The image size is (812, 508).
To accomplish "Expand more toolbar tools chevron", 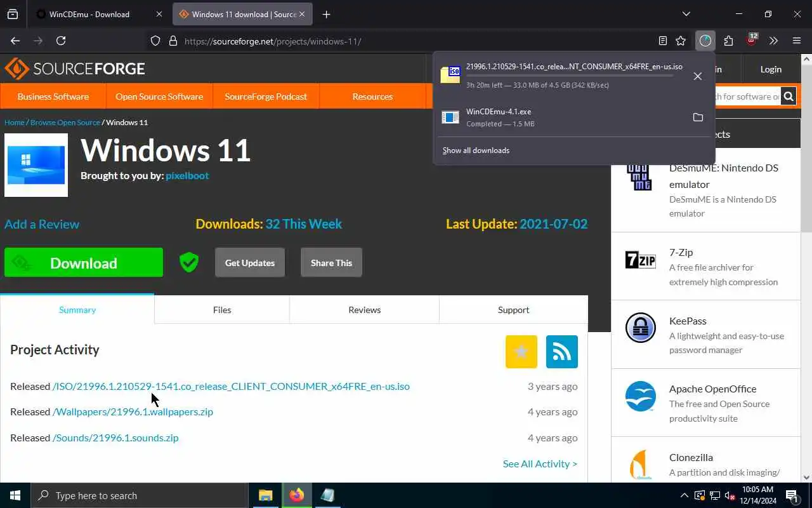I will tap(773, 41).
